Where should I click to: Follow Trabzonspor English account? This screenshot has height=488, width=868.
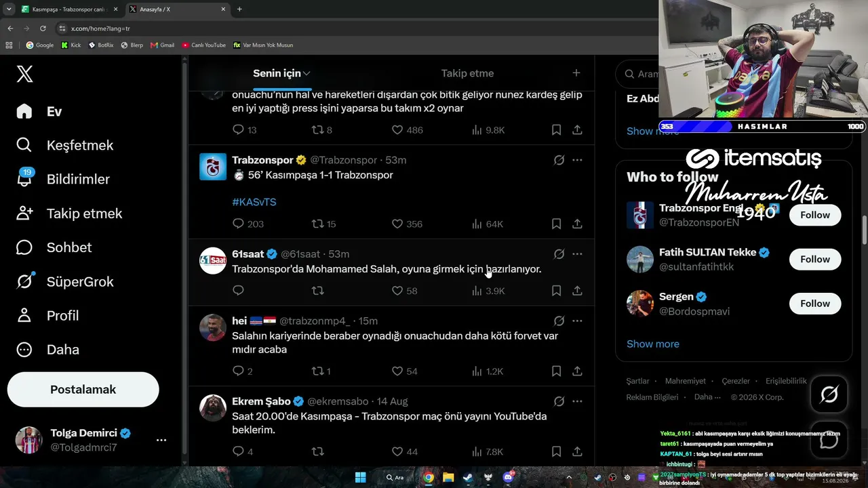tap(815, 215)
